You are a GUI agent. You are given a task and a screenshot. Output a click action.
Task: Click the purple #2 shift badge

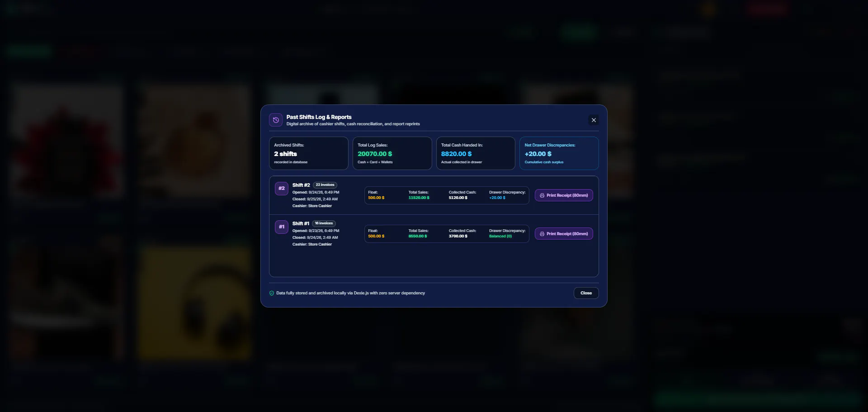[x=282, y=189]
